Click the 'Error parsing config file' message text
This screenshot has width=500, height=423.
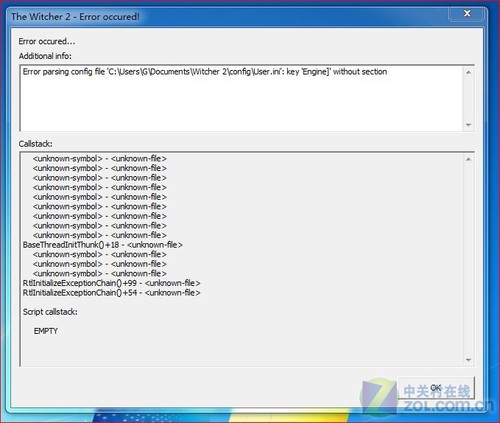click(x=205, y=72)
